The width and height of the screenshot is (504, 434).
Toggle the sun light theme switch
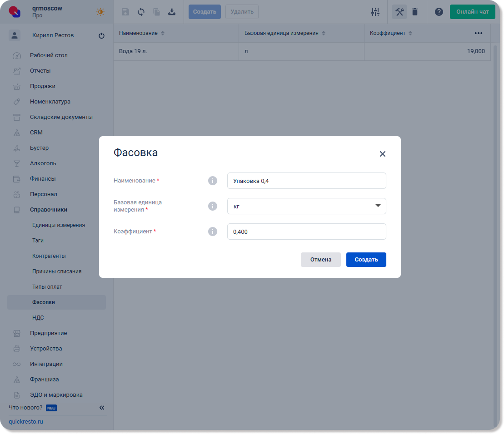pyautogui.click(x=100, y=12)
